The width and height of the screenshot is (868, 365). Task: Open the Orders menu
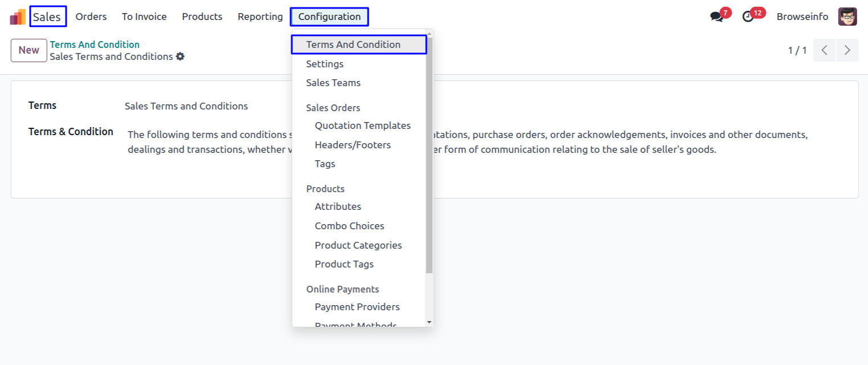[x=91, y=17]
